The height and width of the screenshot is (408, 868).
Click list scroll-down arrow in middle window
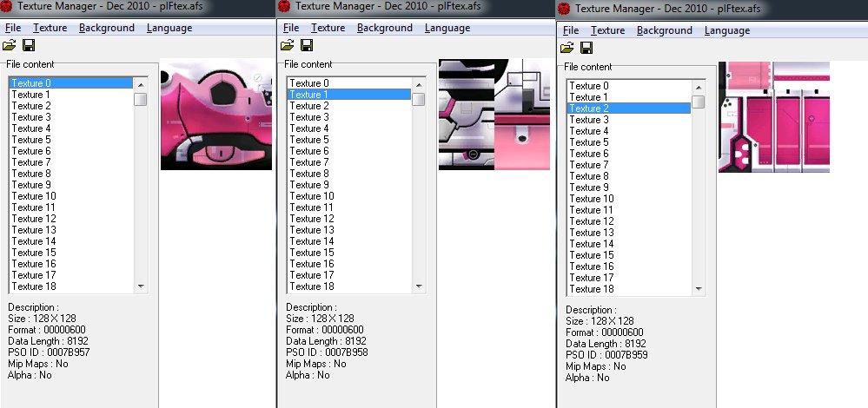tap(419, 286)
